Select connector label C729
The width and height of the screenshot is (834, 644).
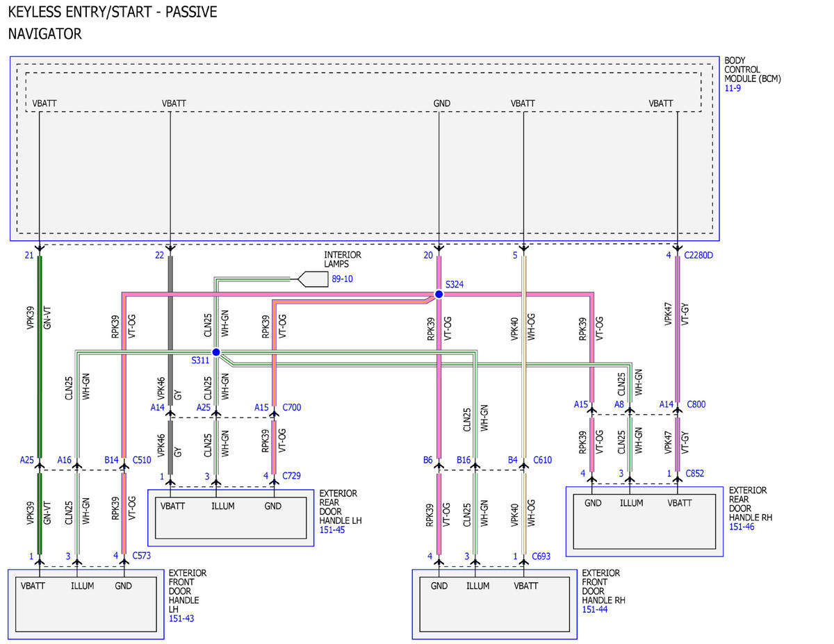coord(291,476)
